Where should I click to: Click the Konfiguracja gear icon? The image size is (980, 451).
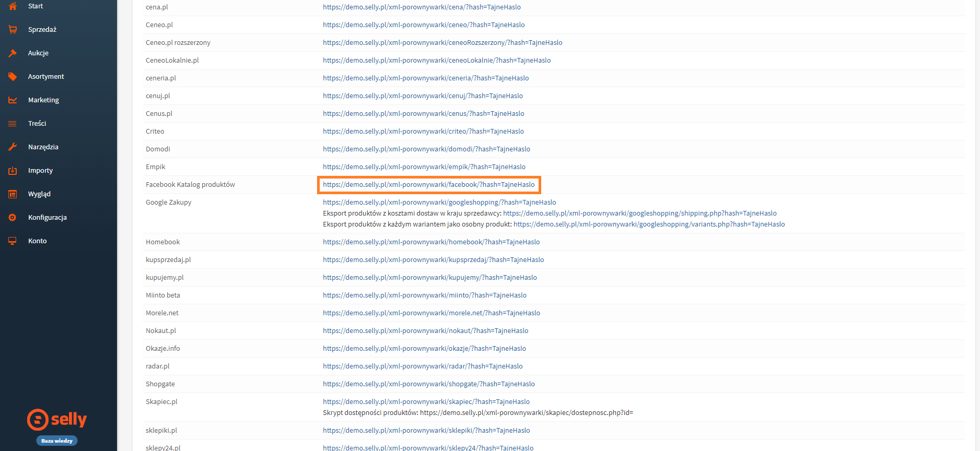(13, 218)
